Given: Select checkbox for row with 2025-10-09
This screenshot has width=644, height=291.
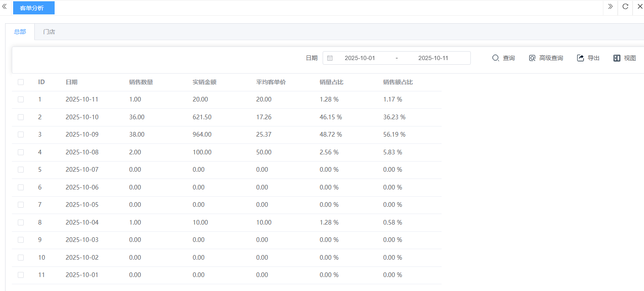Looking at the screenshot, I should 21,135.
